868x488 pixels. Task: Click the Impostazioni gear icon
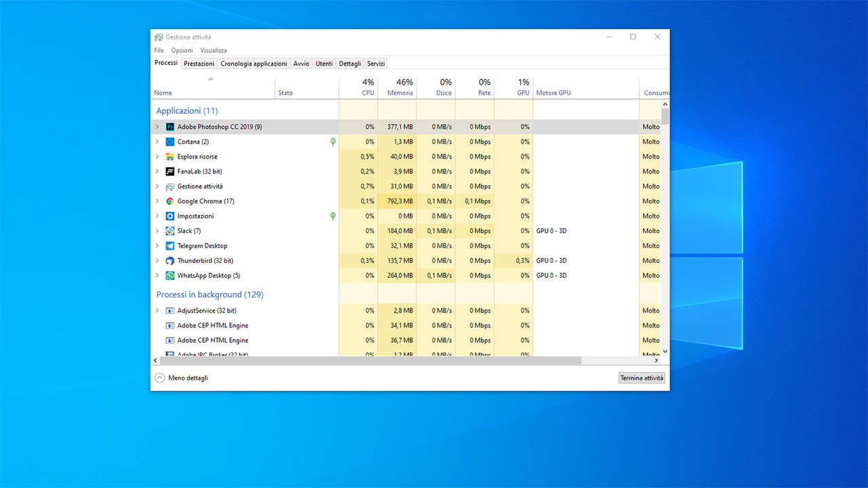(170, 216)
